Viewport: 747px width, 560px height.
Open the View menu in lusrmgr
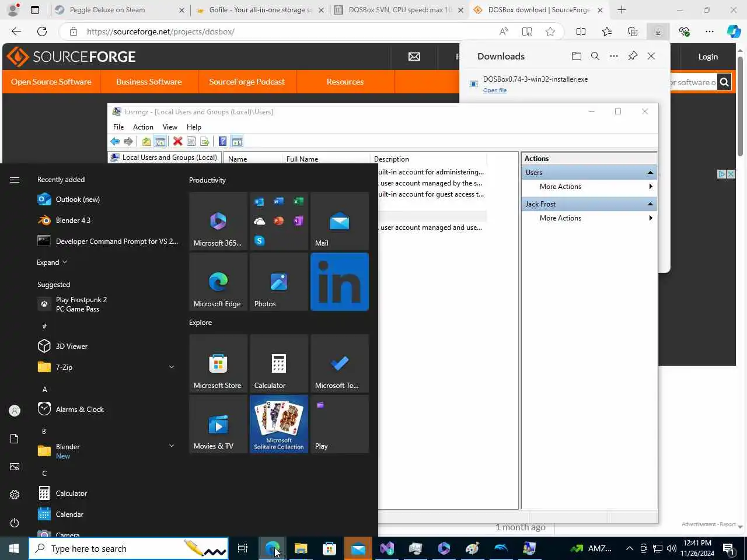[170, 127]
